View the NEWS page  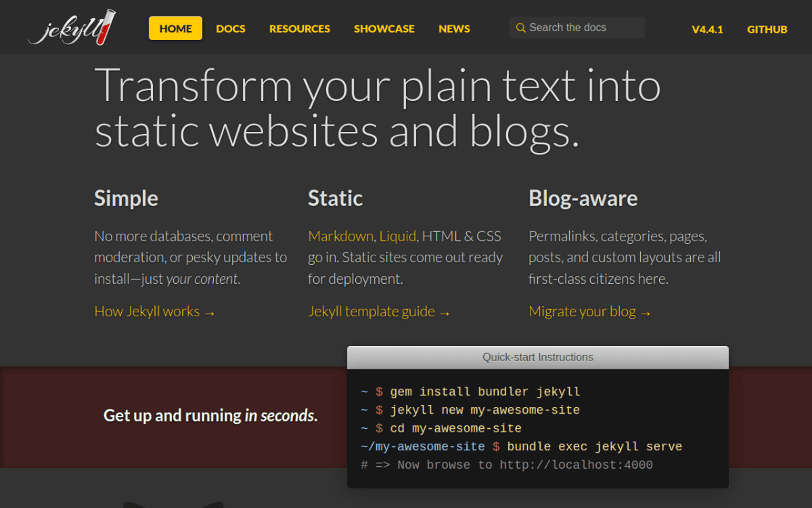click(454, 28)
